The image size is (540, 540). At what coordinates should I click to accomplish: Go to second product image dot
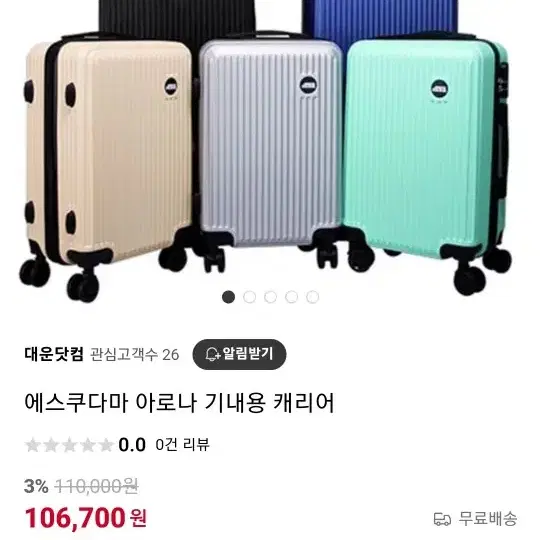249,297
